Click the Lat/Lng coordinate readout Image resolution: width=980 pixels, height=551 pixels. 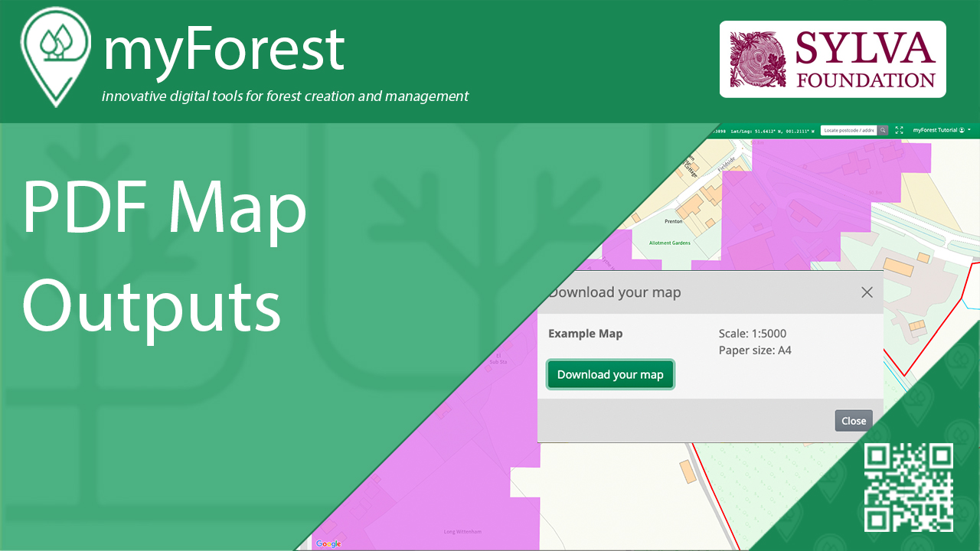[773, 131]
